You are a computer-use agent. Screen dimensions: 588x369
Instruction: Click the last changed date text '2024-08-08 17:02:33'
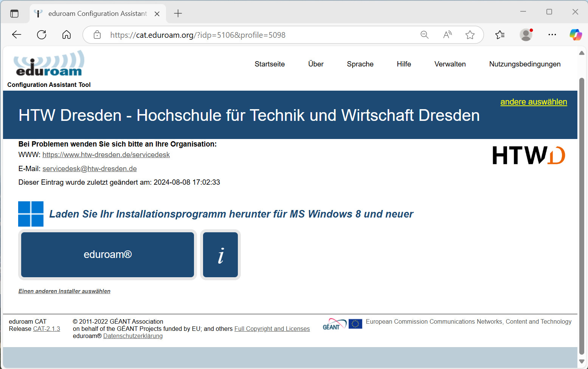(187, 182)
